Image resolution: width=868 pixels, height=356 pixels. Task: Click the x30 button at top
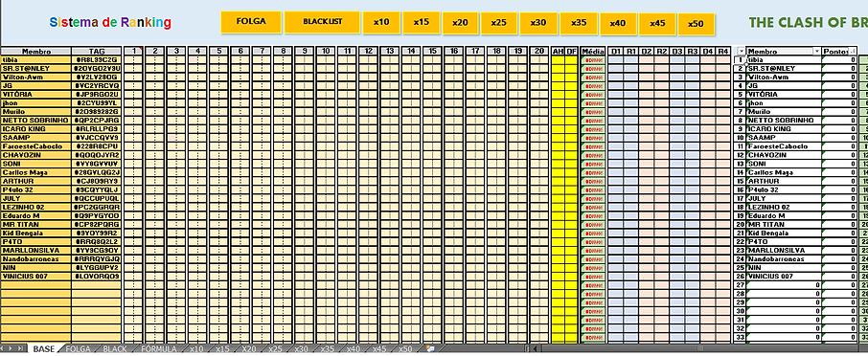538,23
